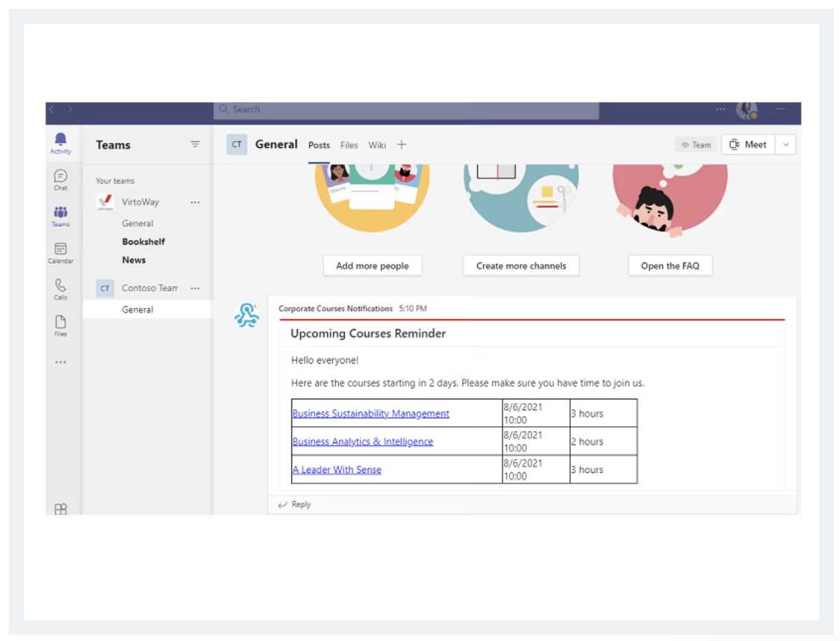Open the Activity bell icon

point(60,143)
